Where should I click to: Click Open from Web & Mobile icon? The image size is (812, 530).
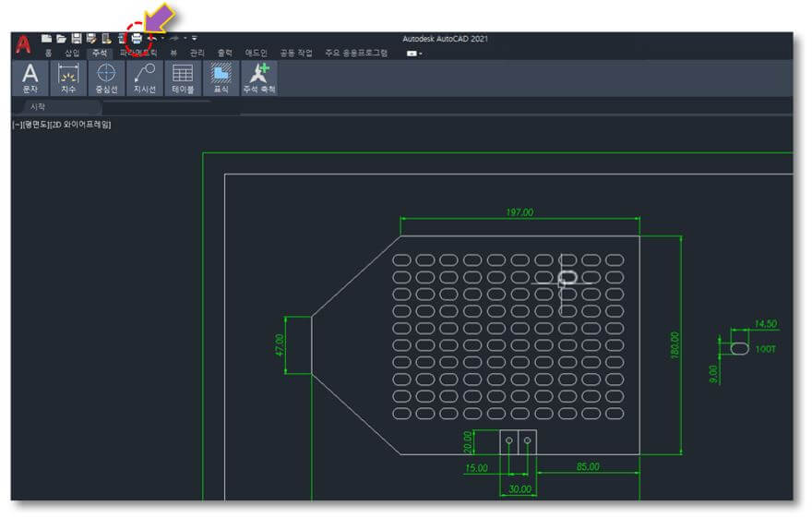click(107, 39)
